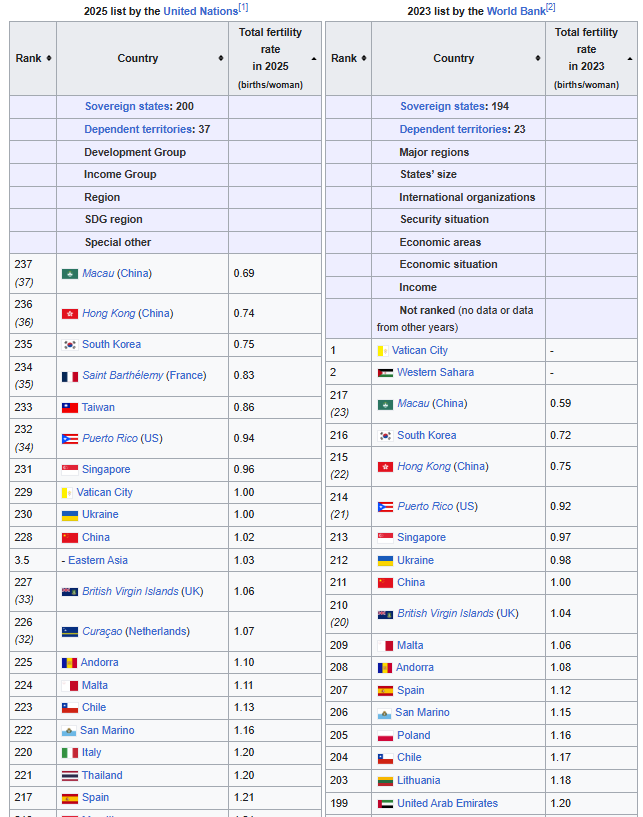The image size is (643, 817).
Task: Open the United Nations link in heading
Action: pos(201,11)
